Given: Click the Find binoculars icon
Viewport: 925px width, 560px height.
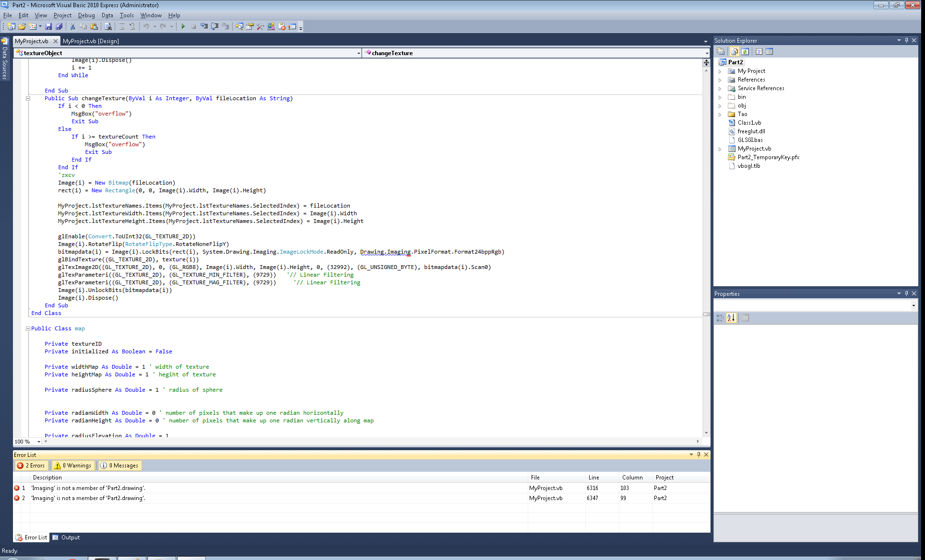Looking at the screenshot, I should tap(108, 26).
